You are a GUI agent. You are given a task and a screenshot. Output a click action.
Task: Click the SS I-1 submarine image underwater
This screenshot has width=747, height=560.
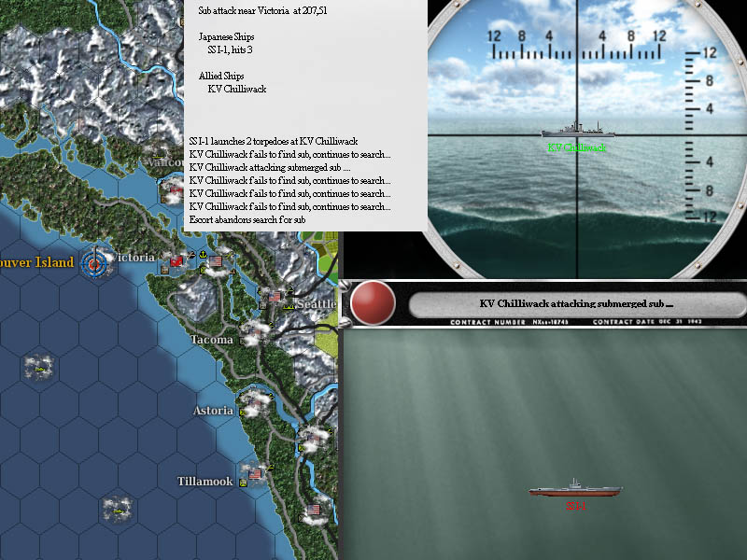tap(575, 488)
